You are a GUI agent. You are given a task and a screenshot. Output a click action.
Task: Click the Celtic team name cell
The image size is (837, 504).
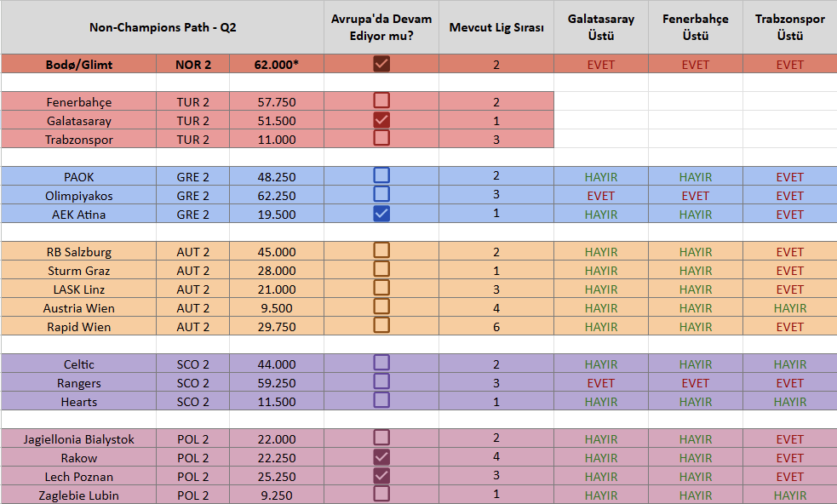click(79, 364)
